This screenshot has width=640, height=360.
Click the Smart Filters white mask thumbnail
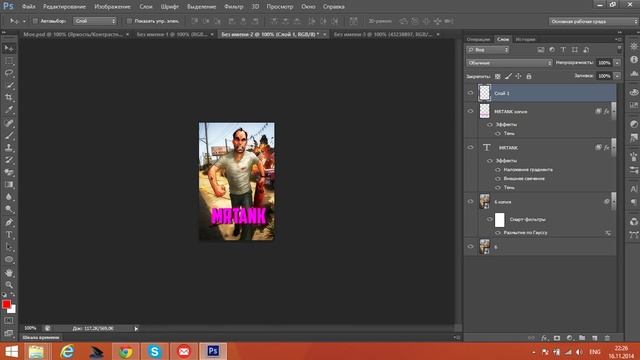(x=500, y=220)
